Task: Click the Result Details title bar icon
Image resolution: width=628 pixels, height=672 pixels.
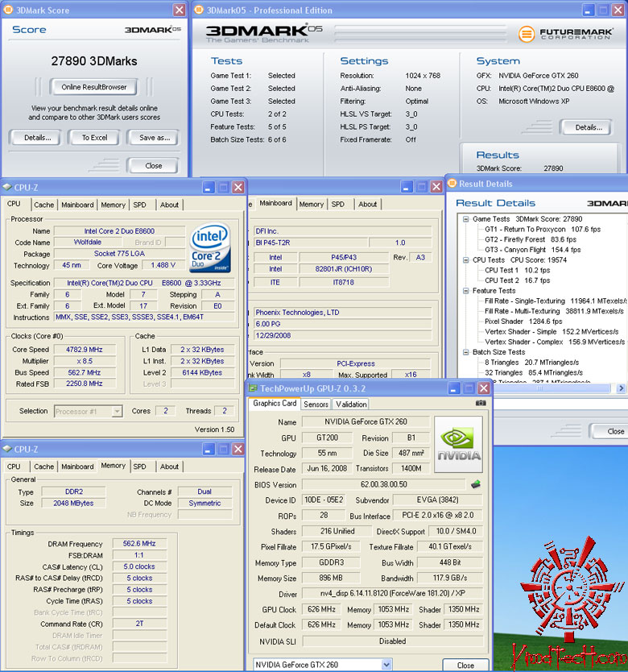Action: tap(452, 184)
